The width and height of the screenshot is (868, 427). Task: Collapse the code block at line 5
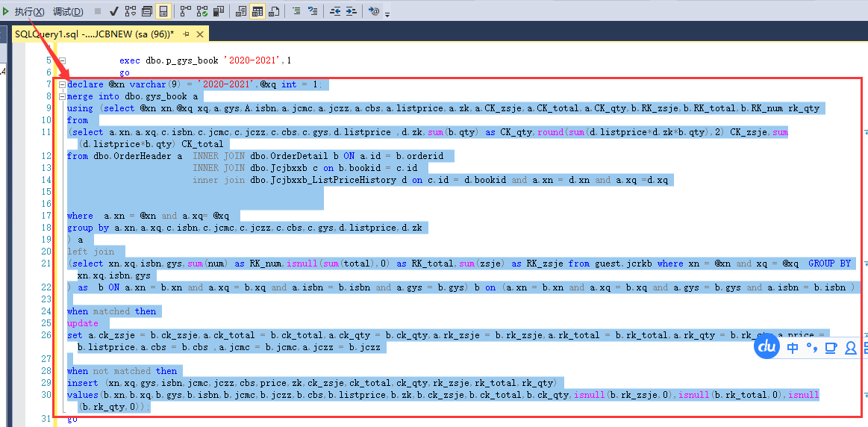coord(63,61)
